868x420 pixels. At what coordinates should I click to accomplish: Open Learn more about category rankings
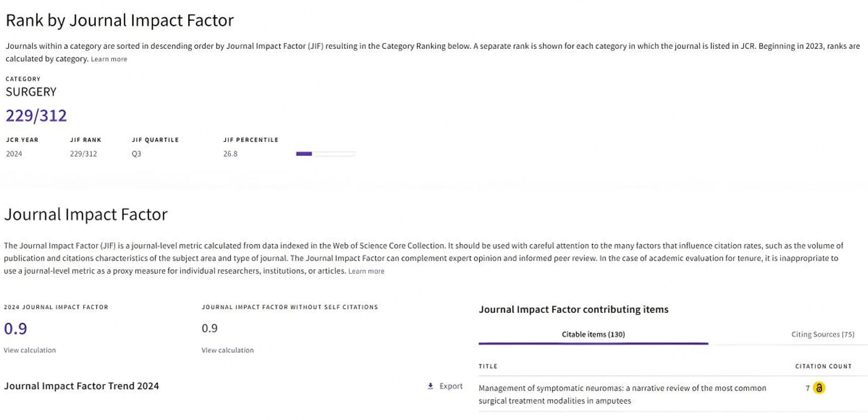(109, 59)
